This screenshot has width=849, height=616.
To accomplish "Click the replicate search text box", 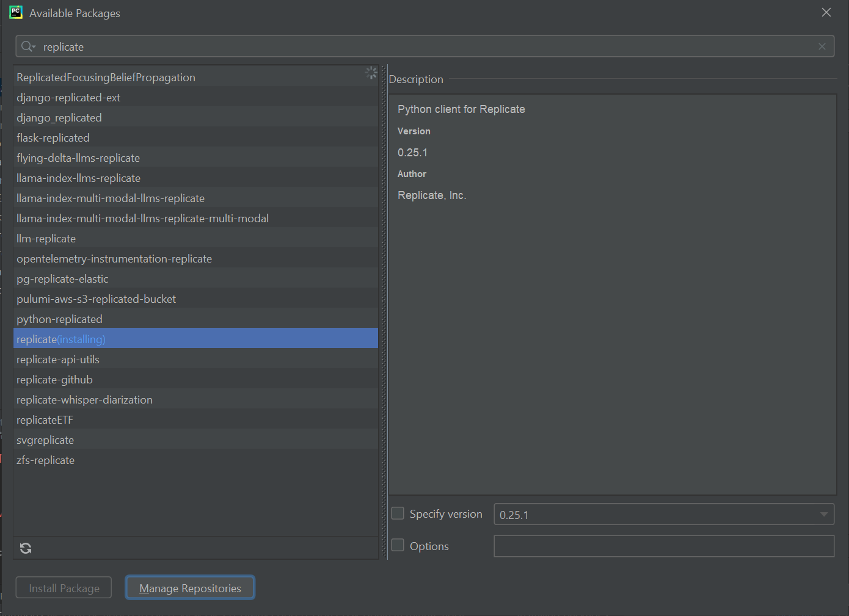I will tap(428, 46).
